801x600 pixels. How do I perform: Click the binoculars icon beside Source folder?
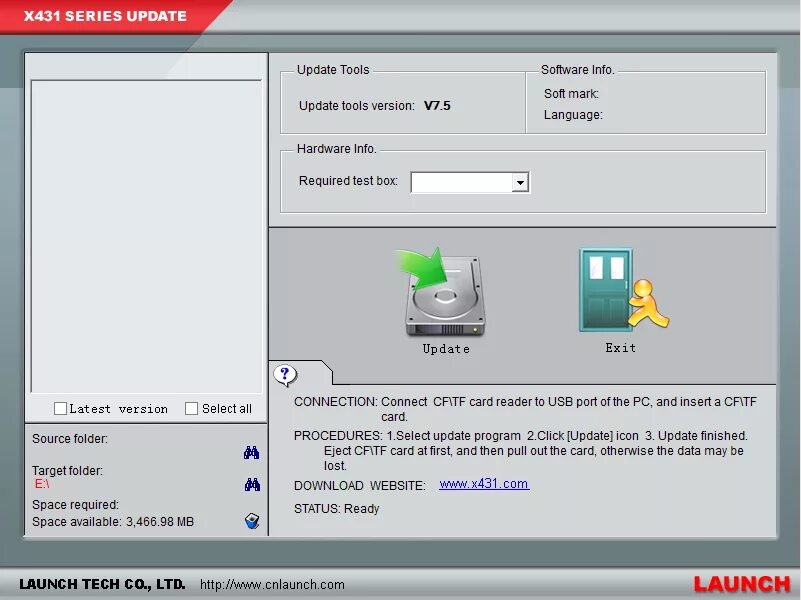pyautogui.click(x=251, y=450)
